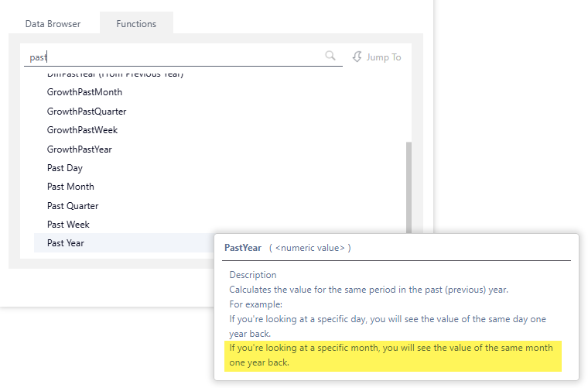This screenshot has height=388, width=588.
Task: Choose Past Month from the list
Action: tap(70, 187)
